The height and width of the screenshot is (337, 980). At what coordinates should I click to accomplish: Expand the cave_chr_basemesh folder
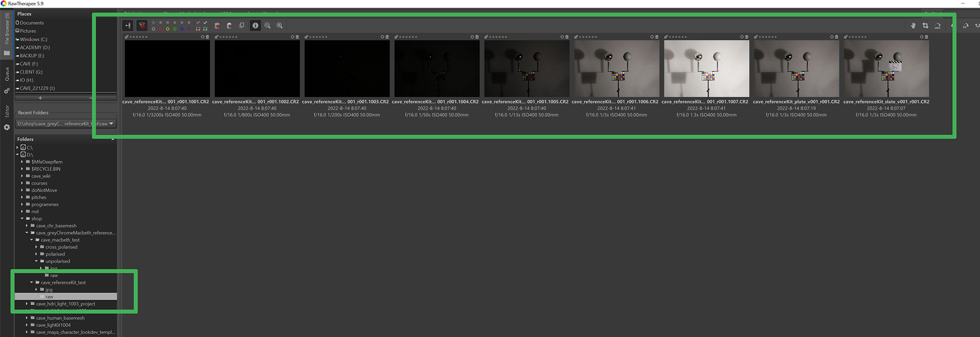27,226
